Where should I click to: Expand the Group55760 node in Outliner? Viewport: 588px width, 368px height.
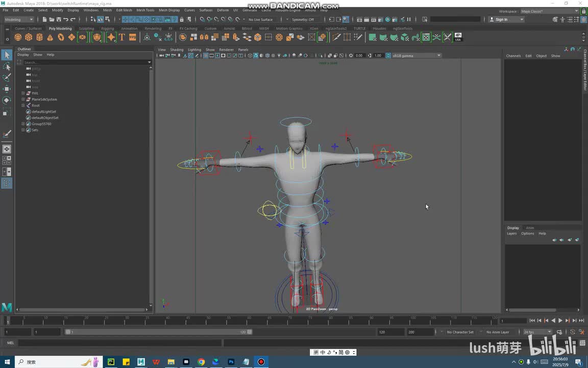[x=23, y=124]
